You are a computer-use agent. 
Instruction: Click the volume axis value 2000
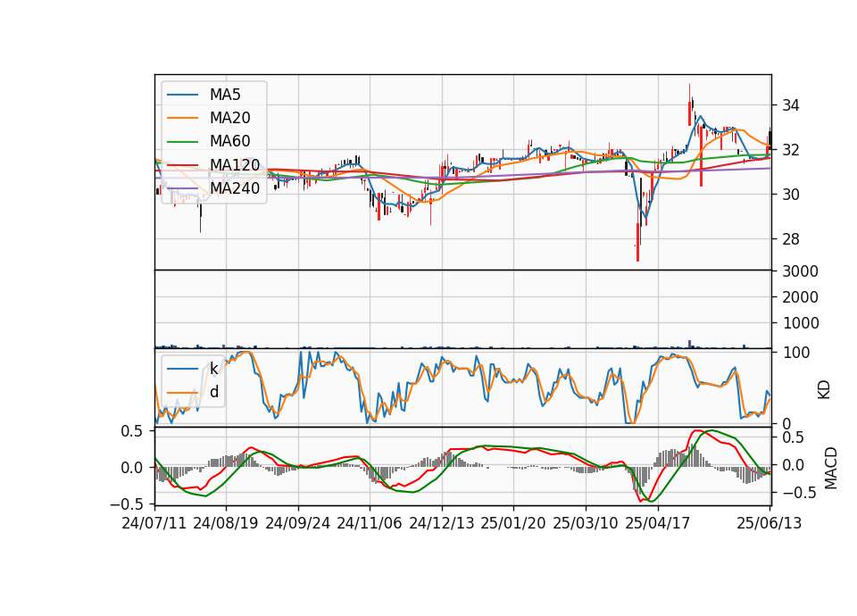pos(800,297)
